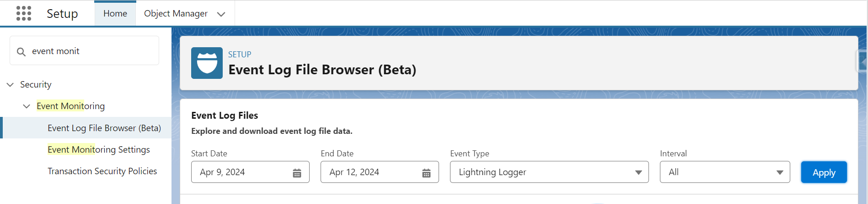Screen dimensions: 868x204
Task: Open the Object Manager tab dropdown arrow
Action: point(221,14)
